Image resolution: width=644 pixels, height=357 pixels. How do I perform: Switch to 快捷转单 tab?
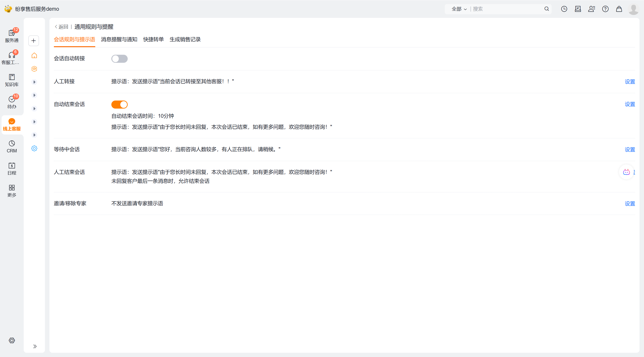click(x=153, y=40)
